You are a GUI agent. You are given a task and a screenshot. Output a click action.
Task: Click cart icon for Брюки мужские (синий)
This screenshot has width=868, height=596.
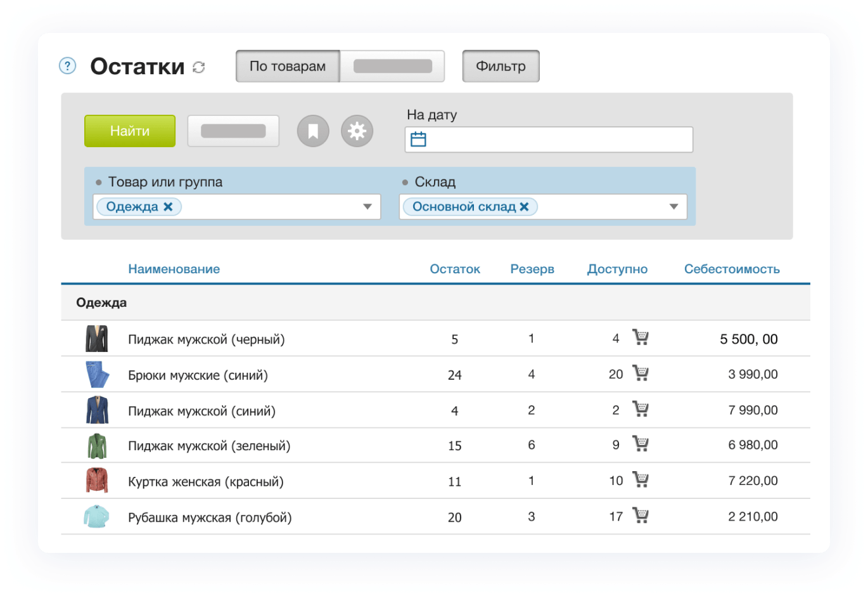click(641, 373)
